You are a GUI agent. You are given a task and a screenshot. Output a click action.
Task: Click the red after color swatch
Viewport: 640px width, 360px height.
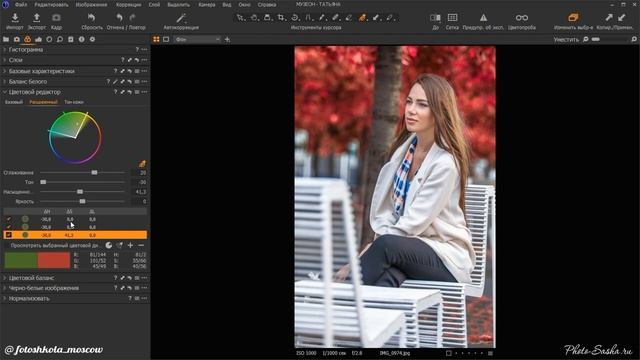point(54,260)
